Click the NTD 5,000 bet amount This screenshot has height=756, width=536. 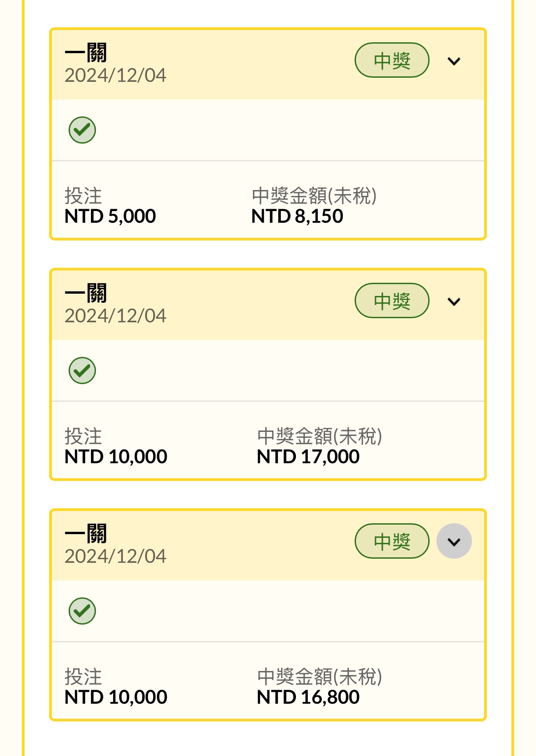pyautogui.click(x=110, y=216)
